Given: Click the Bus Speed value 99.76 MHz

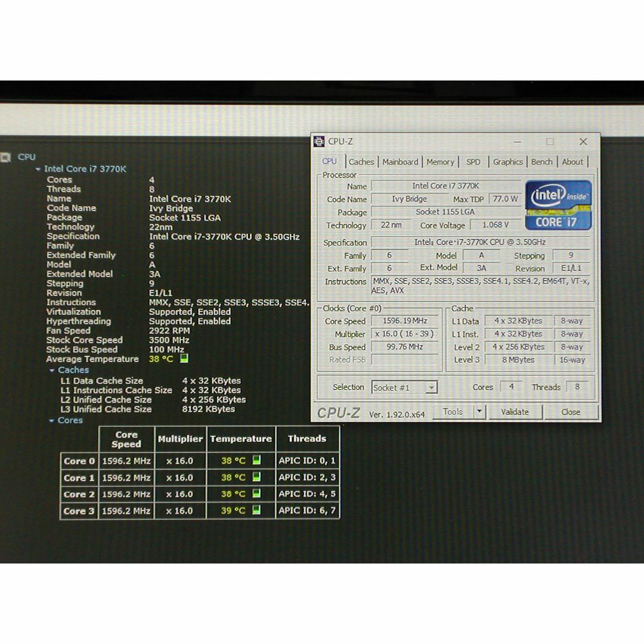Looking at the screenshot, I should tap(405, 346).
